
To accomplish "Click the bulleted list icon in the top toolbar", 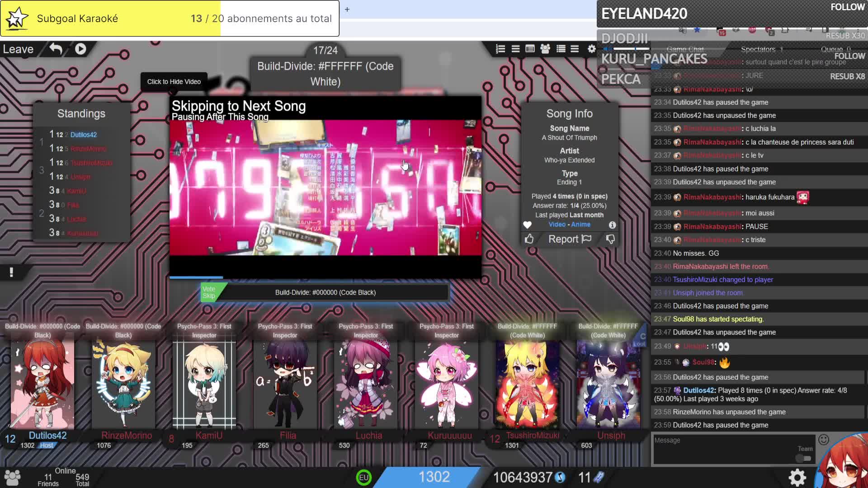I will pyautogui.click(x=561, y=49).
